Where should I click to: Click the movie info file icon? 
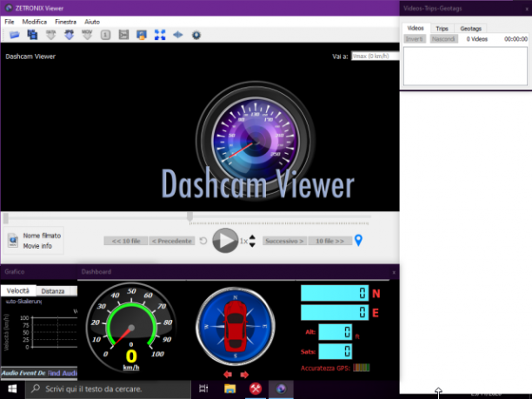(13, 240)
